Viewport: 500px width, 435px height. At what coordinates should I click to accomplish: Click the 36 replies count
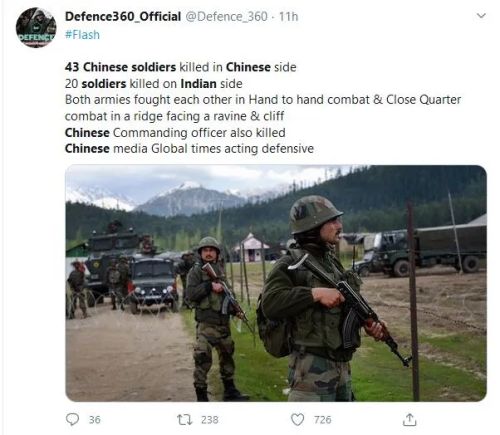95,420
